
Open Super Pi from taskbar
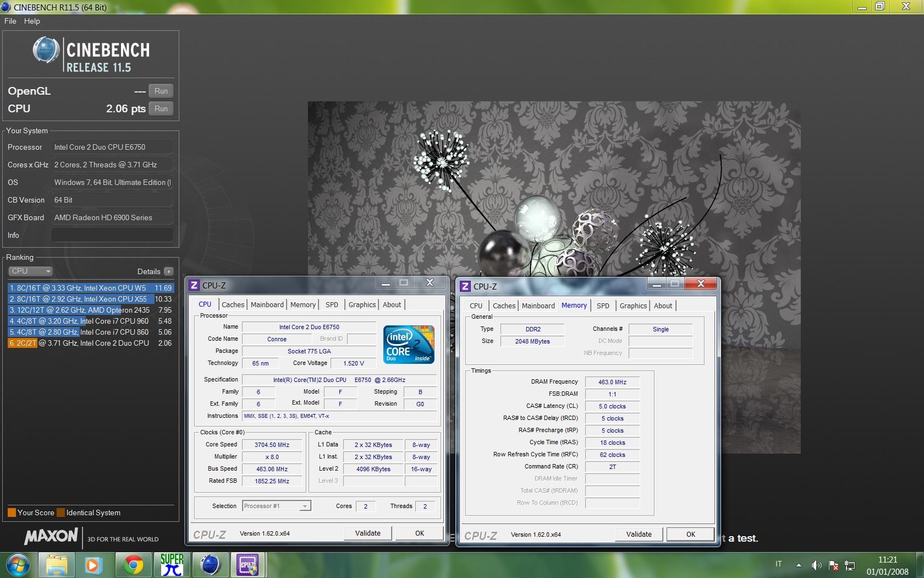click(172, 565)
